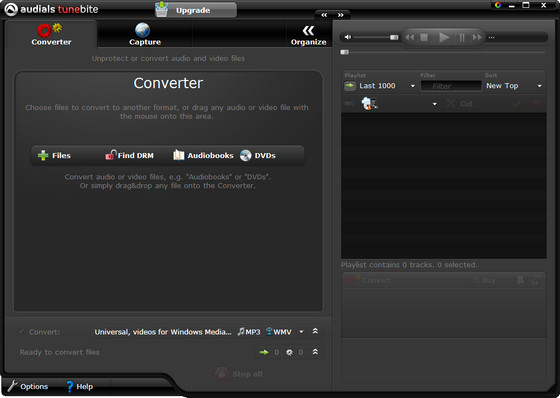Image resolution: width=560 pixels, height=398 pixels.
Task: Open Options with the wrench icon
Action: pos(28,386)
